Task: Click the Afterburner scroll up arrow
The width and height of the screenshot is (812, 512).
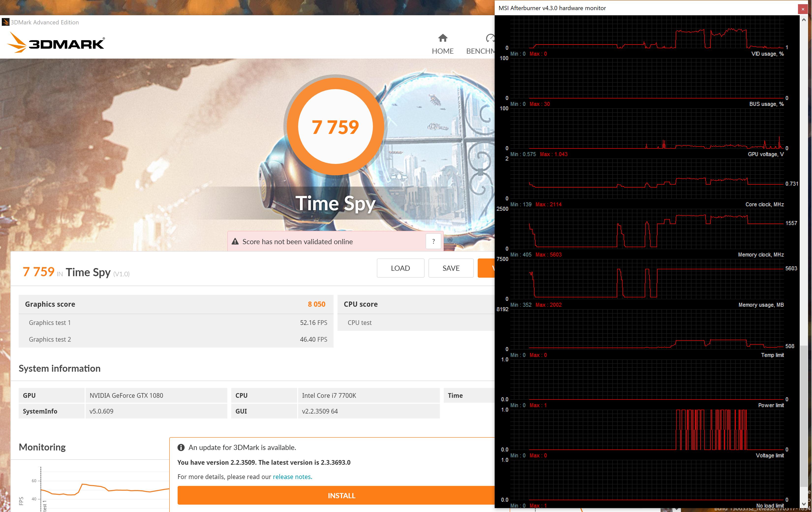Action: [x=804, y=20]
